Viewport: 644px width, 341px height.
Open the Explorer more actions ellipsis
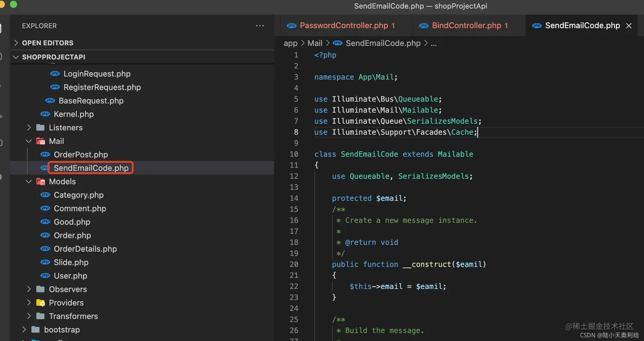260,26
